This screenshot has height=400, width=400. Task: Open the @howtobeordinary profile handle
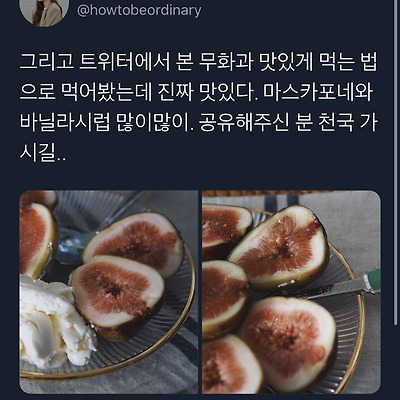pos(139,11)
